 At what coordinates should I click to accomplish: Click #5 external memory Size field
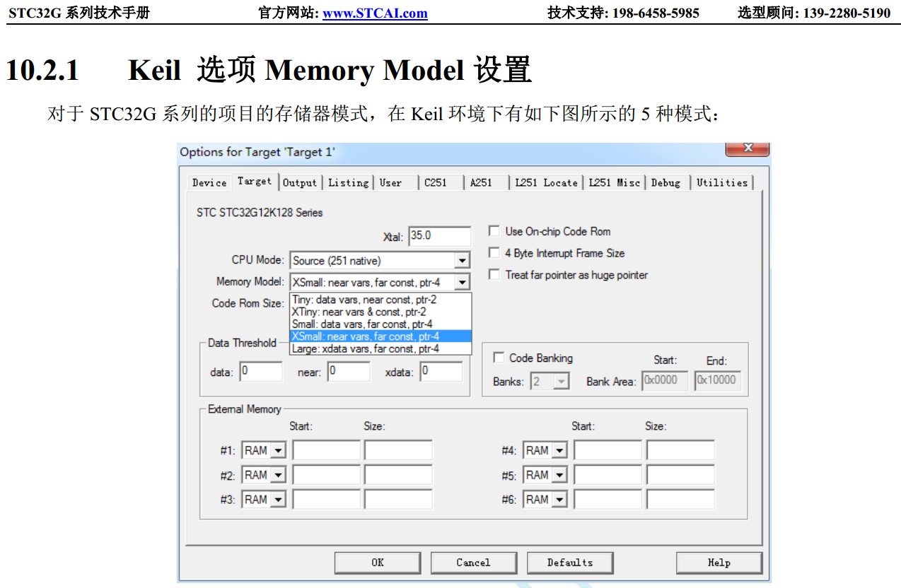pyautogui.click(x=680, y=475)
